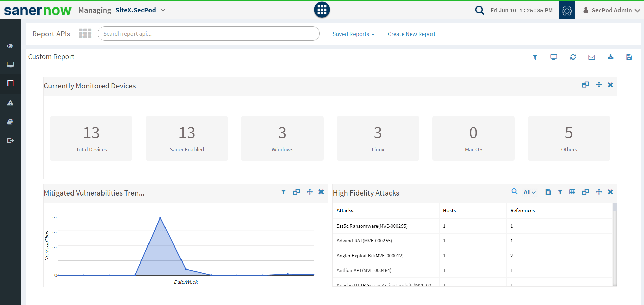
Task: Expand the Saved Reports dropdown
Action: point(354,34)
